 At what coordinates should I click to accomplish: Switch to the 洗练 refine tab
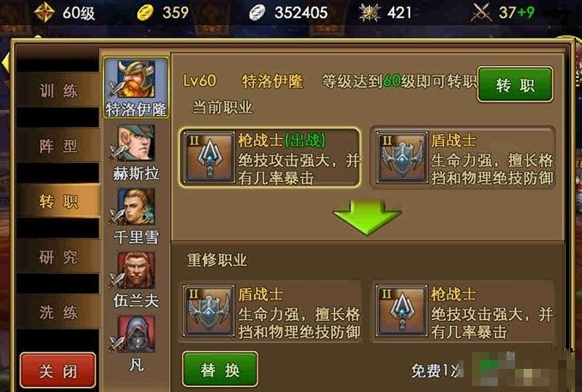[x=58, y=312]
